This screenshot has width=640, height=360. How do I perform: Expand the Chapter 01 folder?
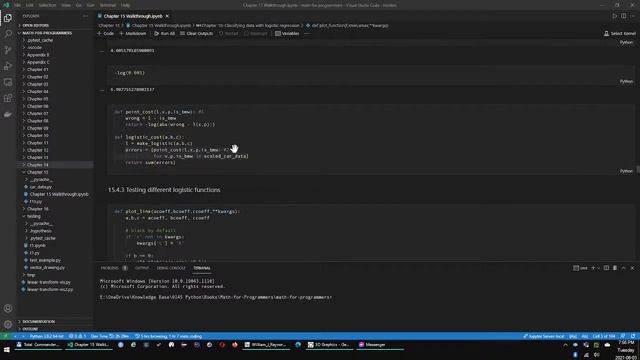(x=38, y=69)
